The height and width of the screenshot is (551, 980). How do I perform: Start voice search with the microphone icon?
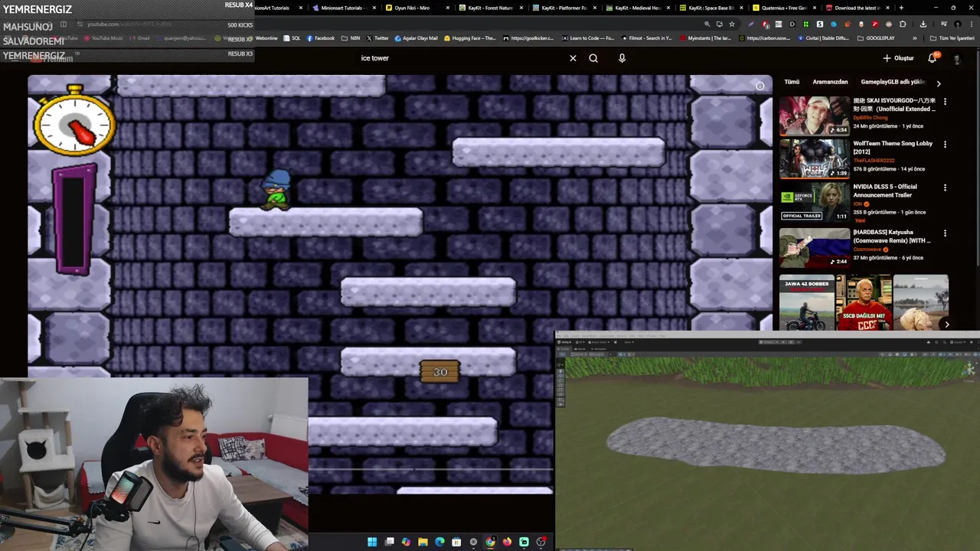coord(622,58)
